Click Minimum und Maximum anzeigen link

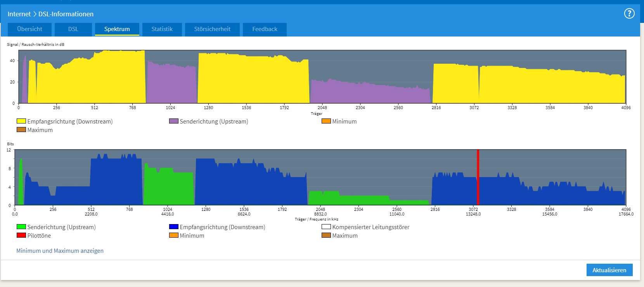click(x=60, y=251)
